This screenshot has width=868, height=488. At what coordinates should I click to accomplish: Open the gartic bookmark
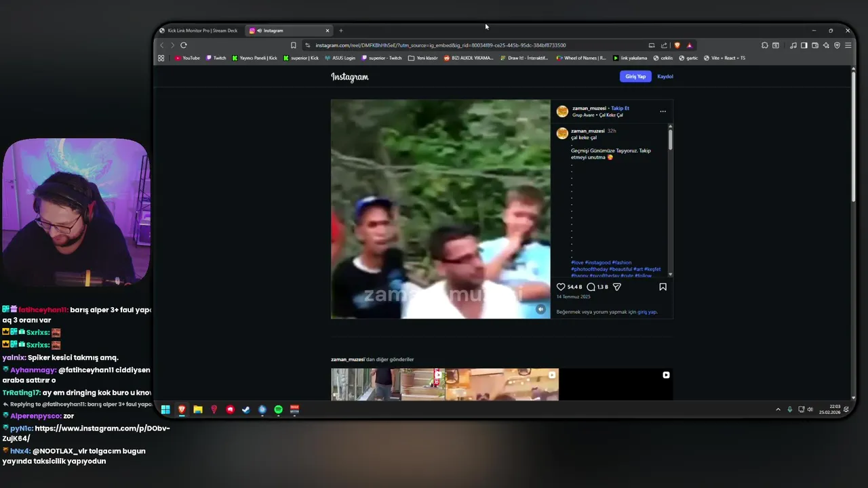click(688, 58)
